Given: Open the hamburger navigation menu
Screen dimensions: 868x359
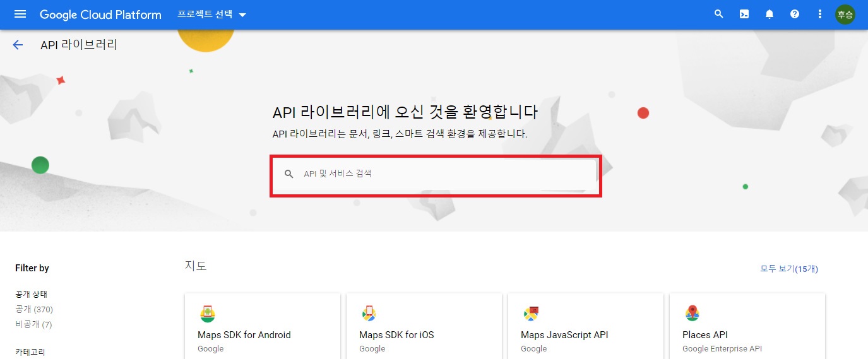Looking at the screenshot, I should (x=20, y=15).
